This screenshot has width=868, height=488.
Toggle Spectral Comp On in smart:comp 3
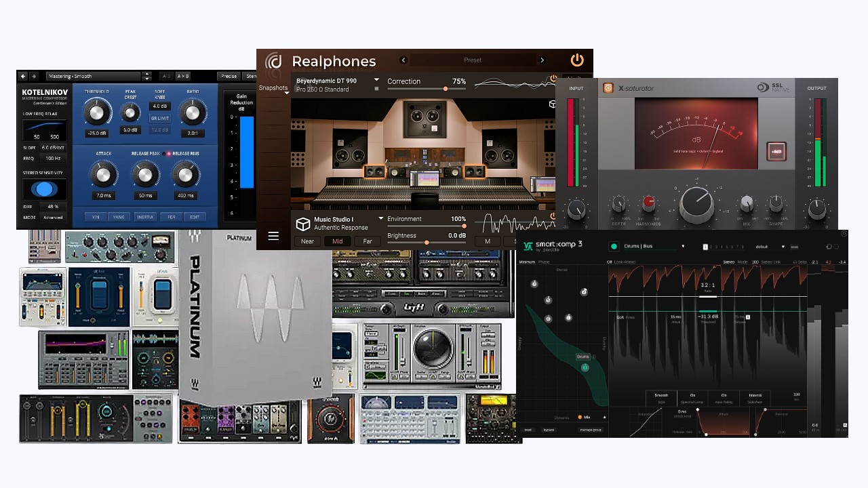coord(693,394)
